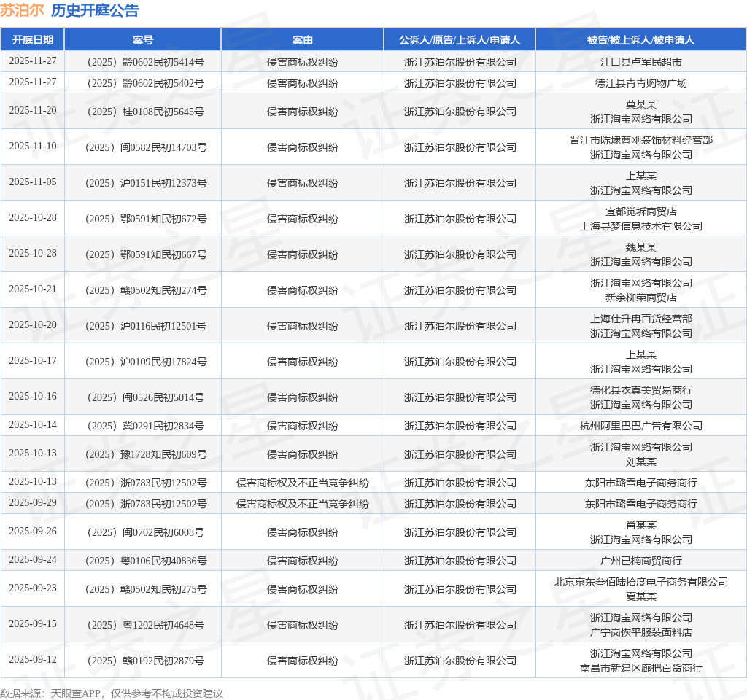Viewport: 747px width, 700px height.
Task: Click the 历史开庭公告 heading
Action: click(x=95, y=10)
